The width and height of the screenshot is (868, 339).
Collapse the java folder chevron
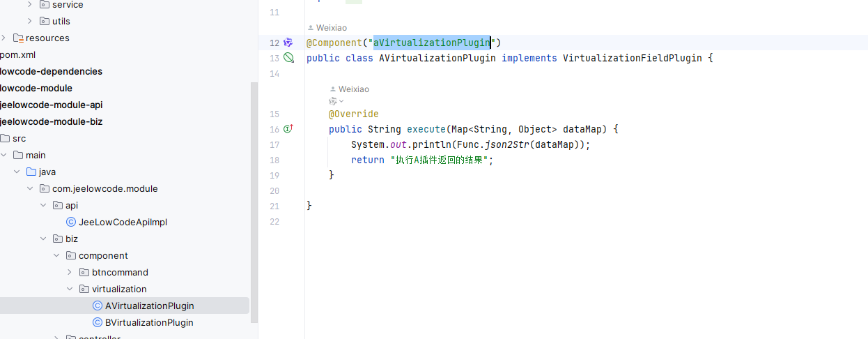coord(17,172)
